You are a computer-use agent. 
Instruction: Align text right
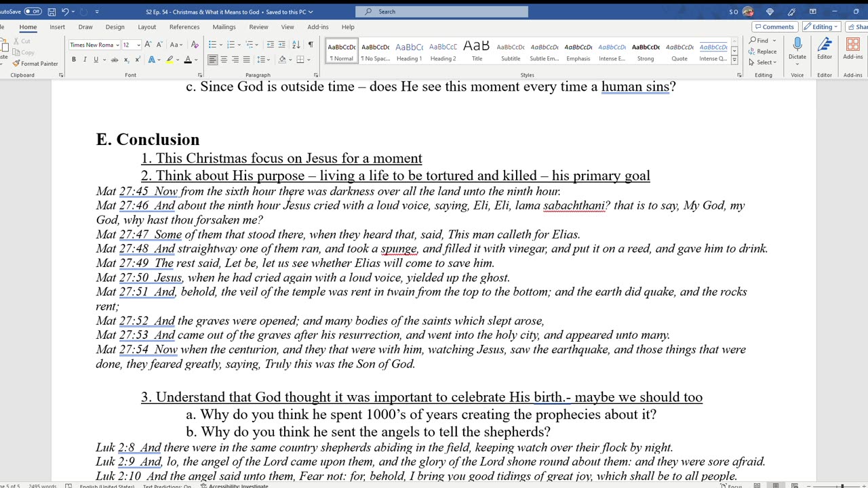(235, 60)
